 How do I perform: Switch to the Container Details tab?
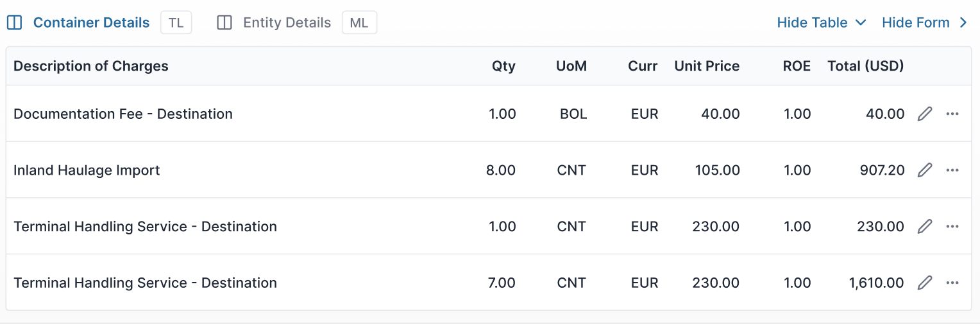pyautogui.click(x=91, y=23)
